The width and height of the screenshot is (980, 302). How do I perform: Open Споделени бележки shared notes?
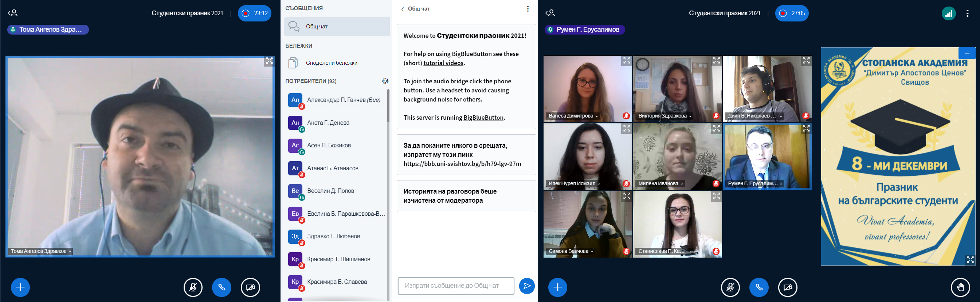pos(337,63)
